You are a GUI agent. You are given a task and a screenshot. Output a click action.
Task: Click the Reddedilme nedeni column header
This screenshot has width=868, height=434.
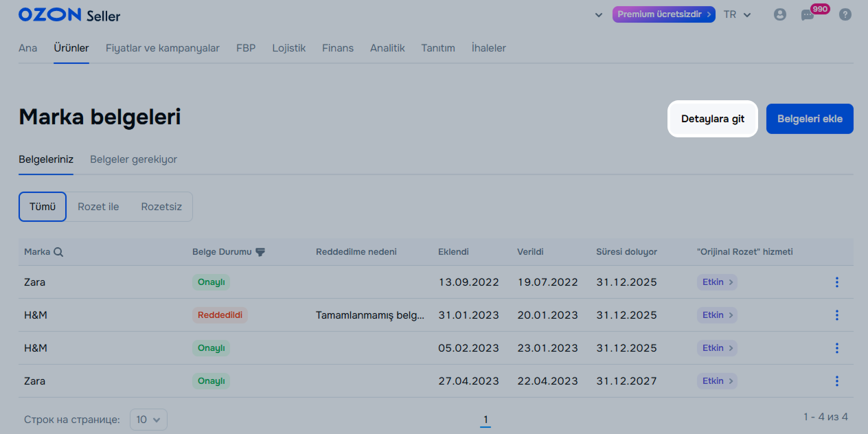(356, 252)
